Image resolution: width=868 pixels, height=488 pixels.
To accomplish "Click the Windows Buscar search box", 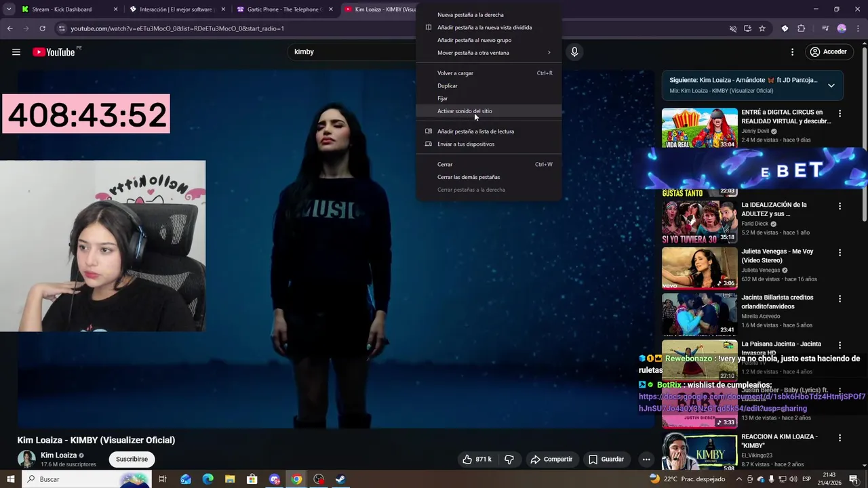I will pos(87,479).
